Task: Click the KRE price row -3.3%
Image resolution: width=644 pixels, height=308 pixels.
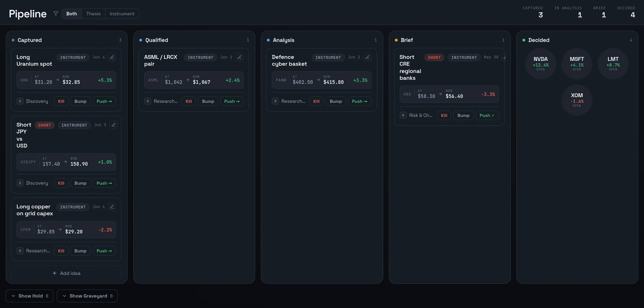Action: [x=449, y=94]
